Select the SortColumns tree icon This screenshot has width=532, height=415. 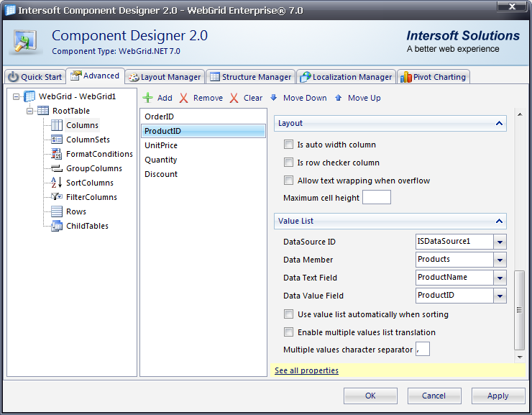click(x=57, y=183)
